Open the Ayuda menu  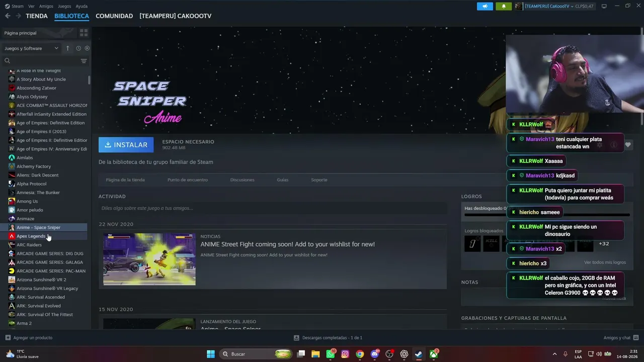(x=82, y=6)
